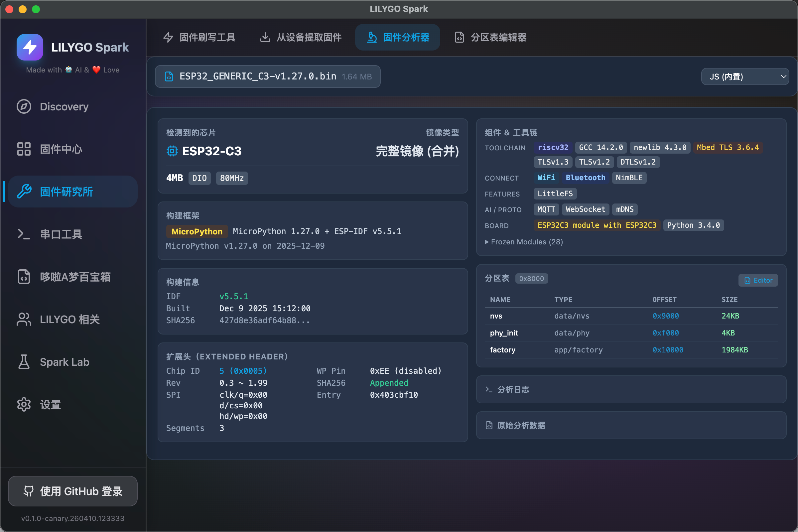Click the Discovery compass icon
The image size is (798, 532).
tap(24, 106)
